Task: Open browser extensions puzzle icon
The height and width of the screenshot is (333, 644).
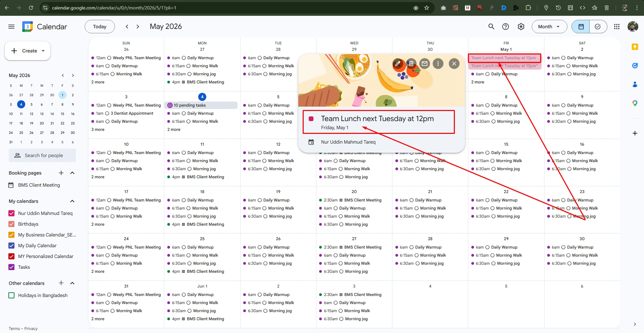Action: pyautogui.click(x=528, y=8)
